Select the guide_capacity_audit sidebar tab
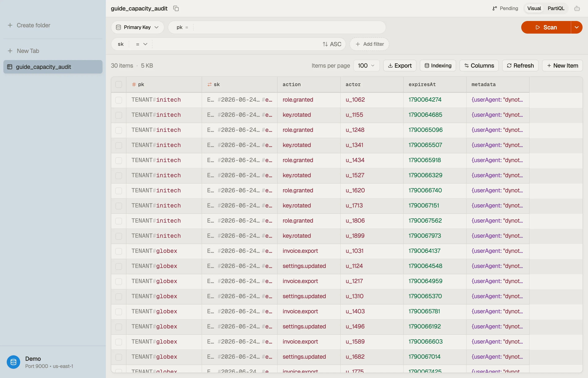The image size is (588, 378). (53, 67)
